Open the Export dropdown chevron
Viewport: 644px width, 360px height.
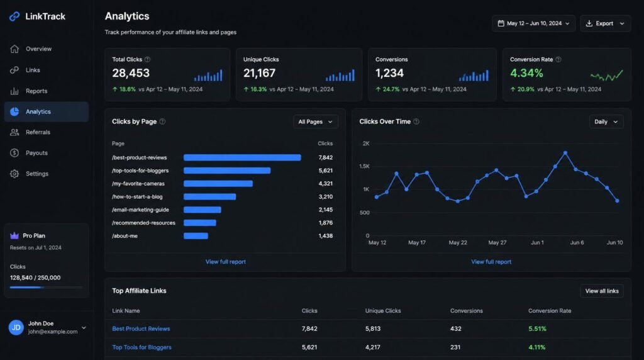point(622,23)
